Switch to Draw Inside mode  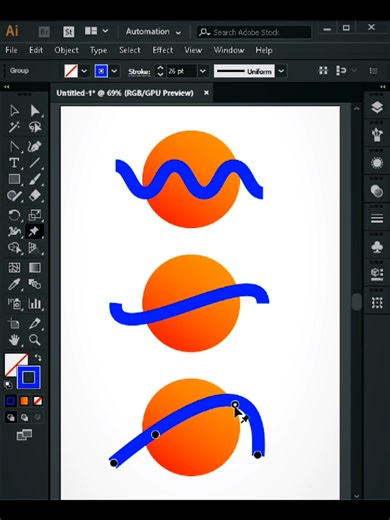pos(38,417)
